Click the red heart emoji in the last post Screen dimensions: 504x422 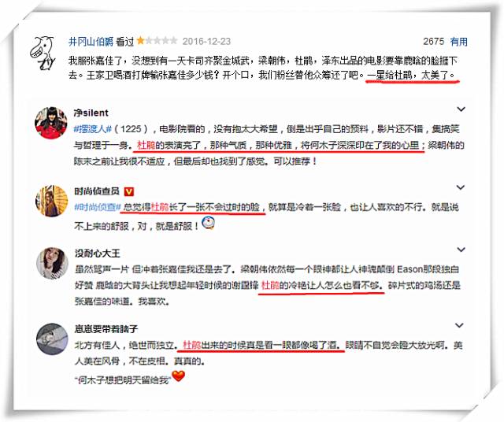click(178, 376)
